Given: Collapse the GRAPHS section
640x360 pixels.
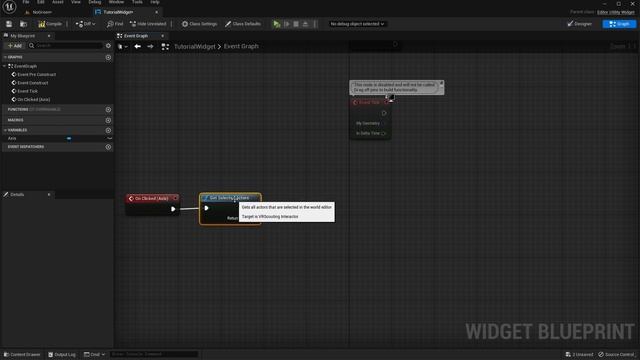Looking at the screenshot, I should pyautogui.click(x=5, y=57).
